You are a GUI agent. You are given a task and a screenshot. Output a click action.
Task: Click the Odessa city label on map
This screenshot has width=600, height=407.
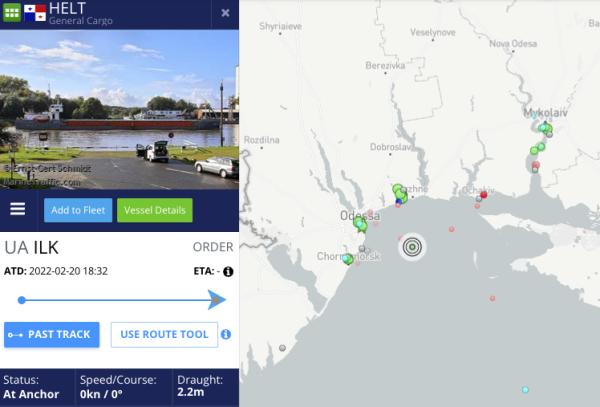[x=360, y=215]
